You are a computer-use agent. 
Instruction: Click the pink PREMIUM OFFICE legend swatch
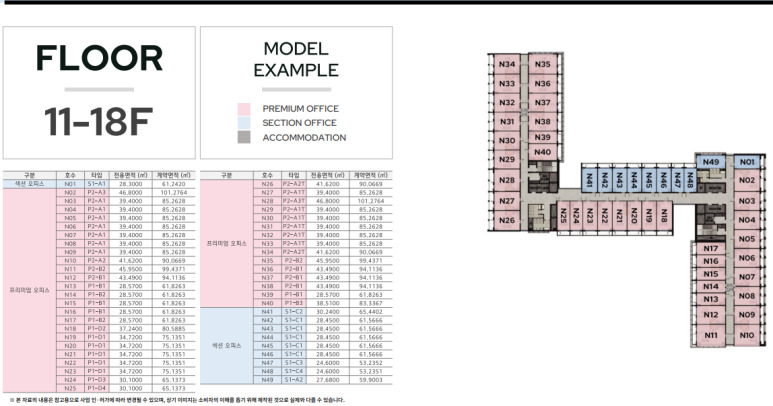[x=244, y=109]
